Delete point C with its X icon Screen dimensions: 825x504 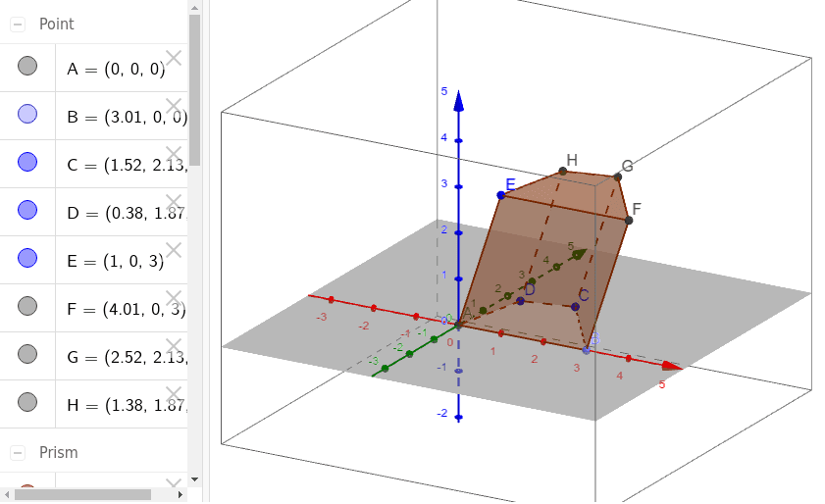(x=174, y=154)
